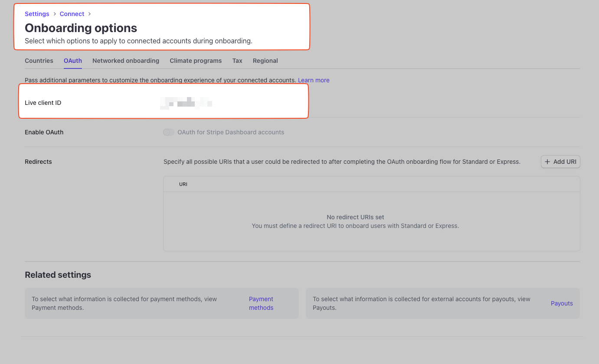Viewport: 599px width, 364px height.
Task: Switch to the Climate programs tab
Action: pyautogui.click(x=196, y=61)
